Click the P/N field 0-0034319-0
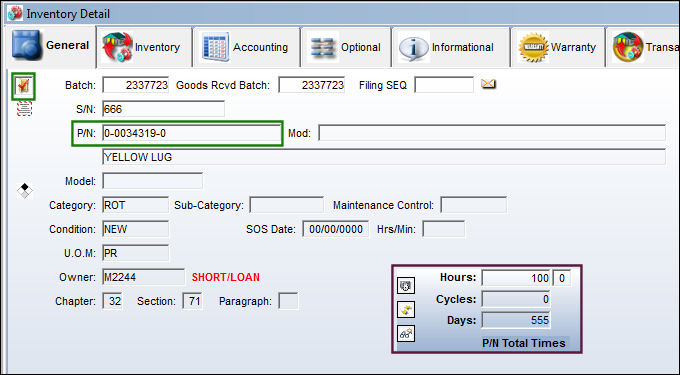This screenshot has width=680, height=375. (192, 133)
